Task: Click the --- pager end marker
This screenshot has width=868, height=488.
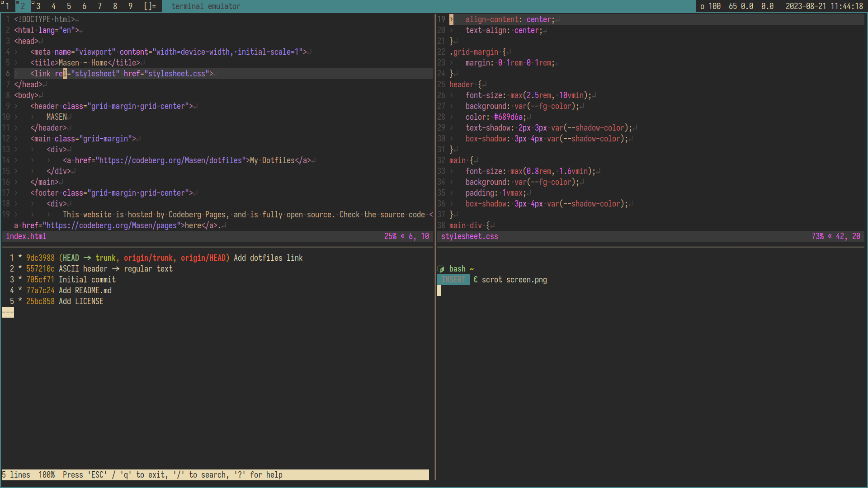Action: [x=8, y=312]
